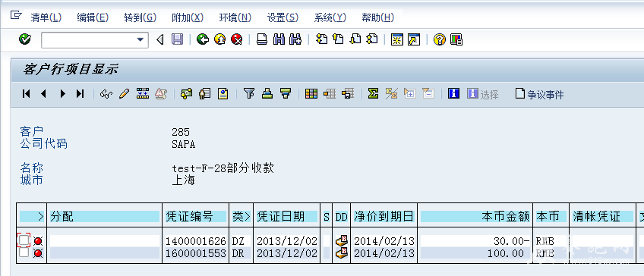Click the 本币金额 column header
Screen dimensions: 644x276
(475, 216)
